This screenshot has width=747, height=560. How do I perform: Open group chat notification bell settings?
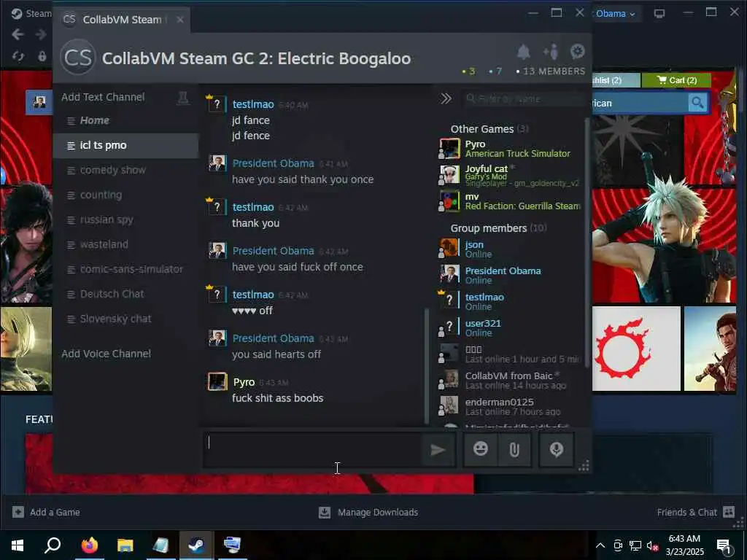click(524, 52)
